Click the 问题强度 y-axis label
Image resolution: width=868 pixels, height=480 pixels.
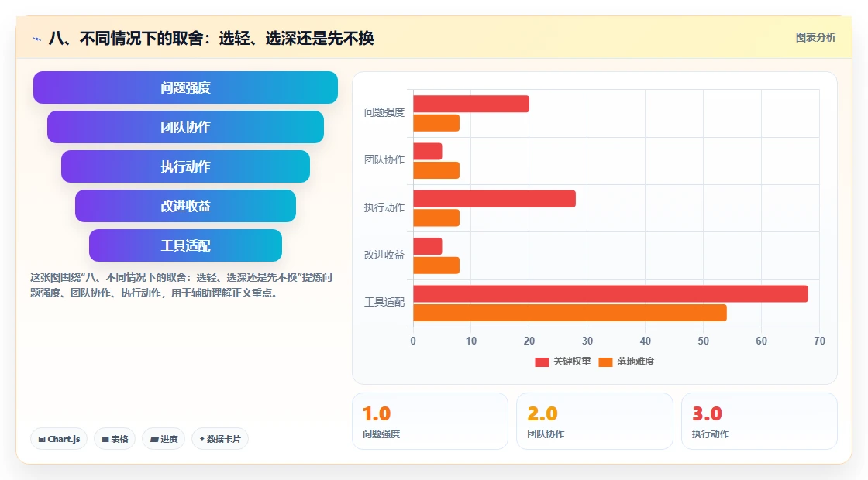tap(384, 113)
